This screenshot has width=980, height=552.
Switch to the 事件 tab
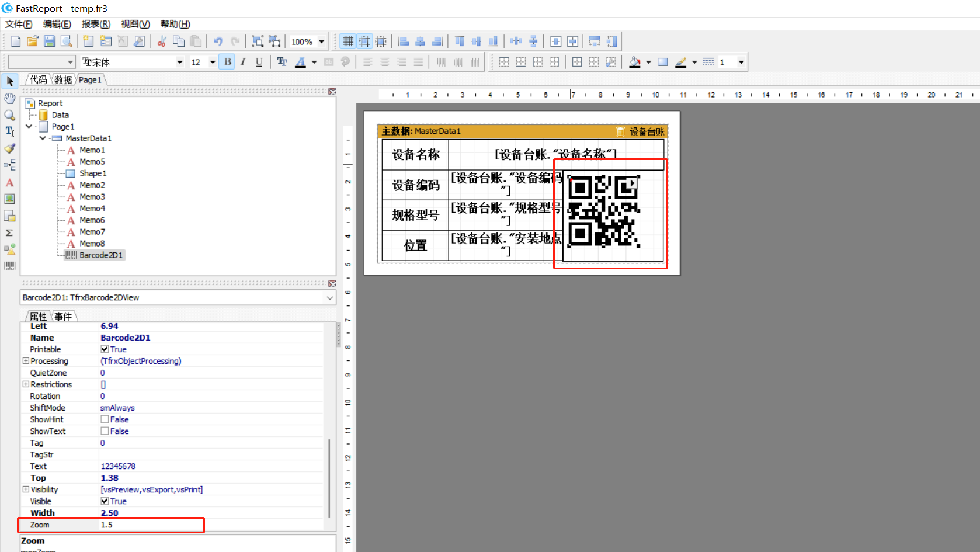[x=63, y=316]
